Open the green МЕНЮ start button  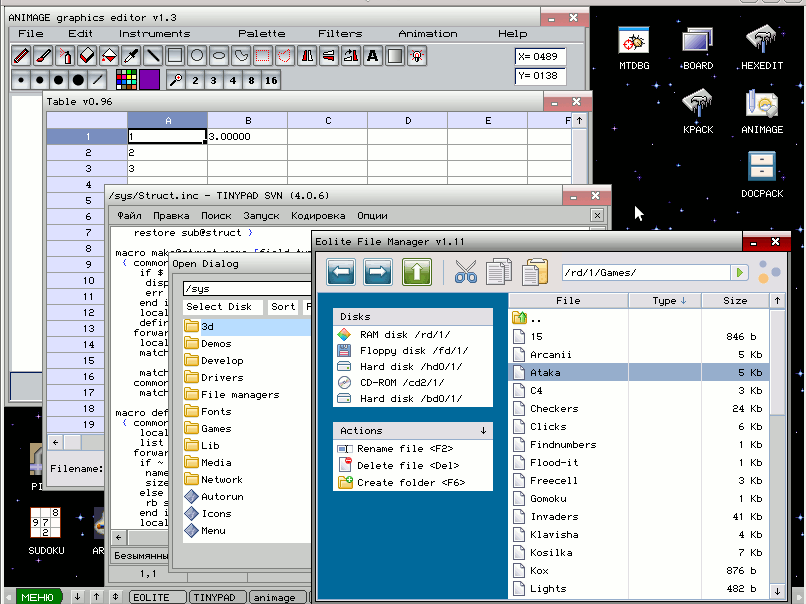(x=39, y=597)
